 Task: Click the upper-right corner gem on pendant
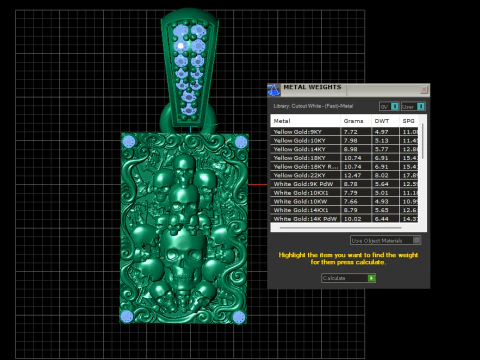point(241,142)
